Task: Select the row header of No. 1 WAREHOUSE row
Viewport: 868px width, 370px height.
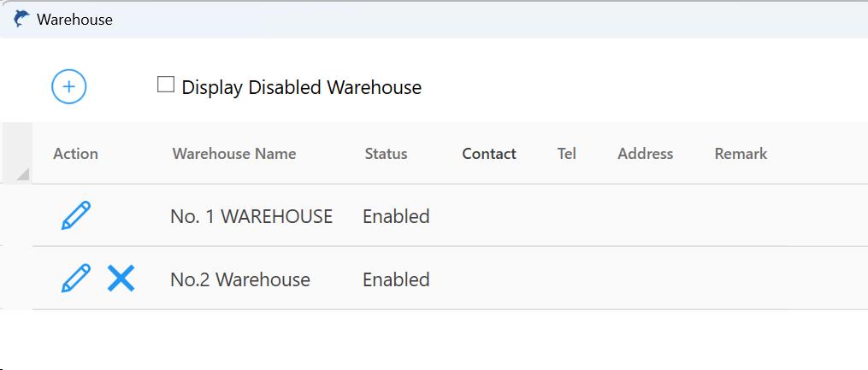Action: click(x=16, y=215)
